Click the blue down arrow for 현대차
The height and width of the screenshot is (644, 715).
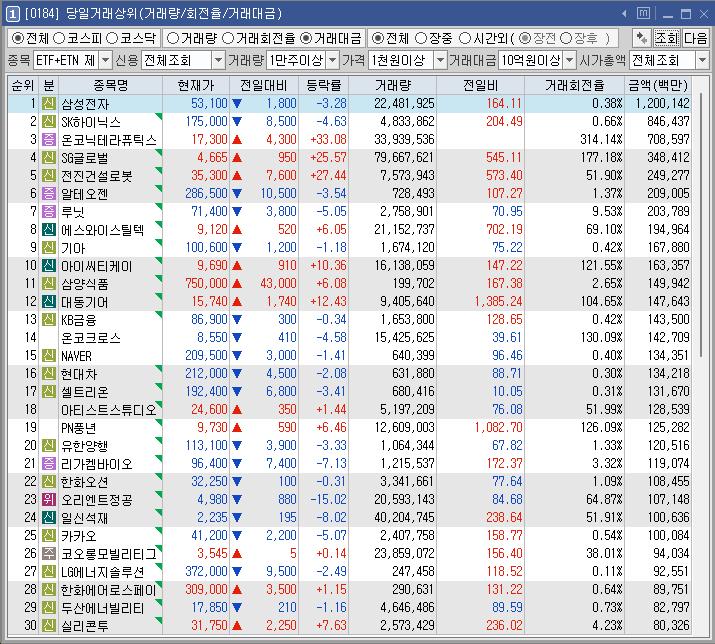(x=237, y=374)
